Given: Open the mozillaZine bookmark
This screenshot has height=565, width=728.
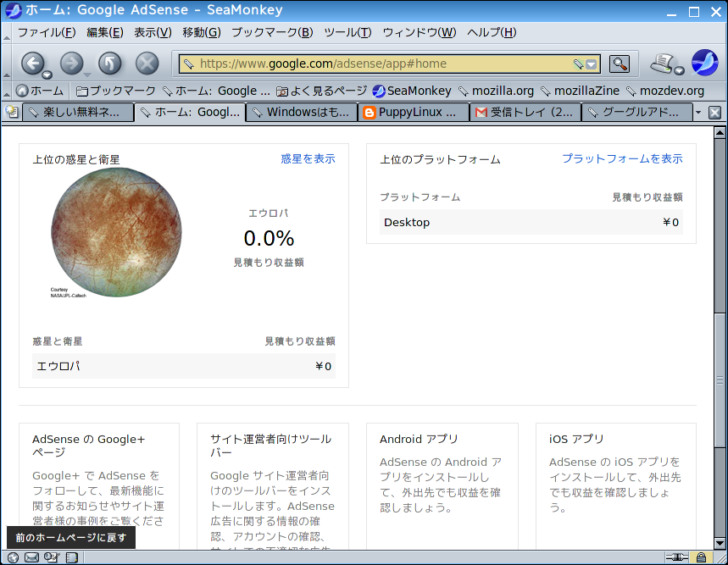Looking at the screenshot, I should pos(581,91).
